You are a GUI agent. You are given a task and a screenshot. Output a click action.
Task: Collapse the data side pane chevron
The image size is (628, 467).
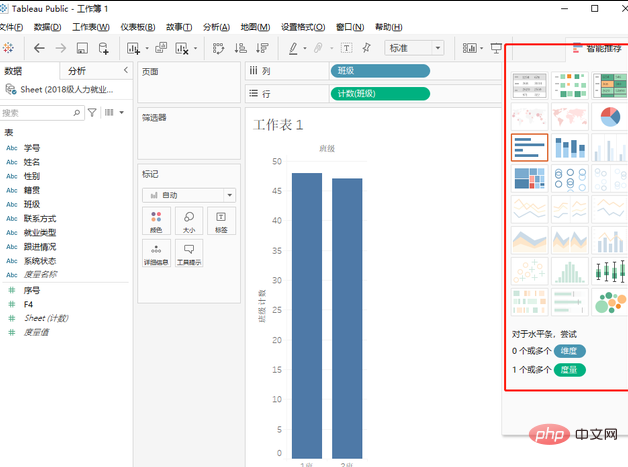(126, 70)
